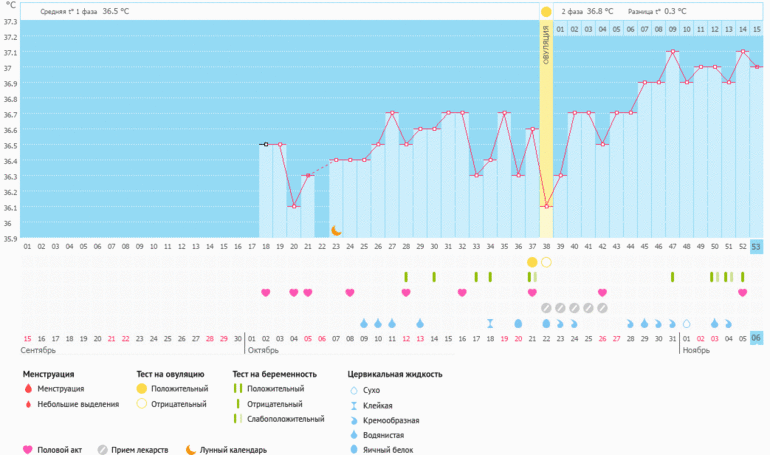The width and height of the screenshot is (770, 455).
Task: Click the intercourse heart on cycle day 18
Action: pos(266,293)
